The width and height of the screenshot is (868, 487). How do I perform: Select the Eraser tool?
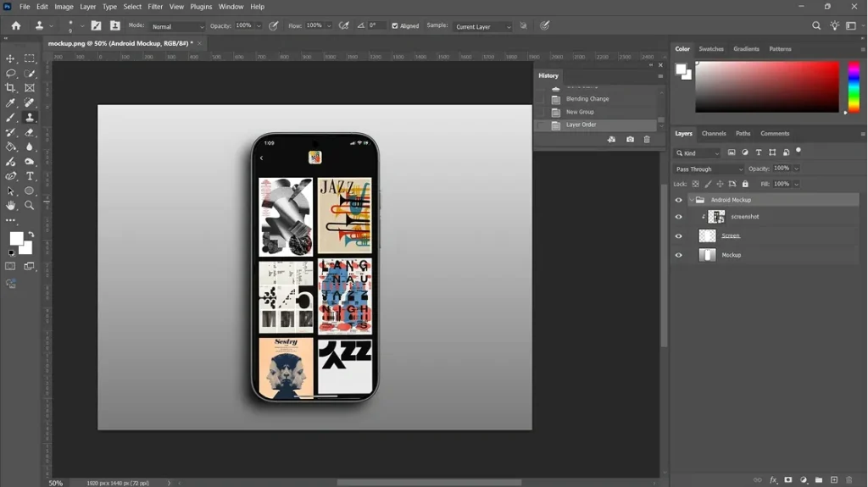point(30,132)
